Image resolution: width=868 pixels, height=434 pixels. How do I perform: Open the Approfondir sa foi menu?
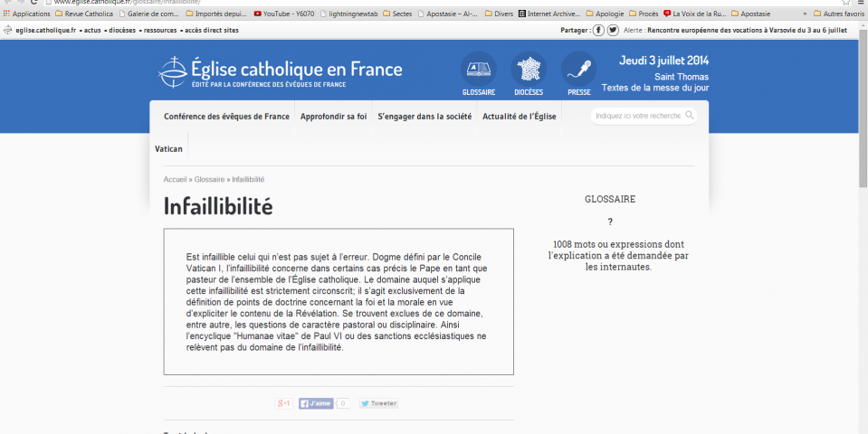[333, 117]
